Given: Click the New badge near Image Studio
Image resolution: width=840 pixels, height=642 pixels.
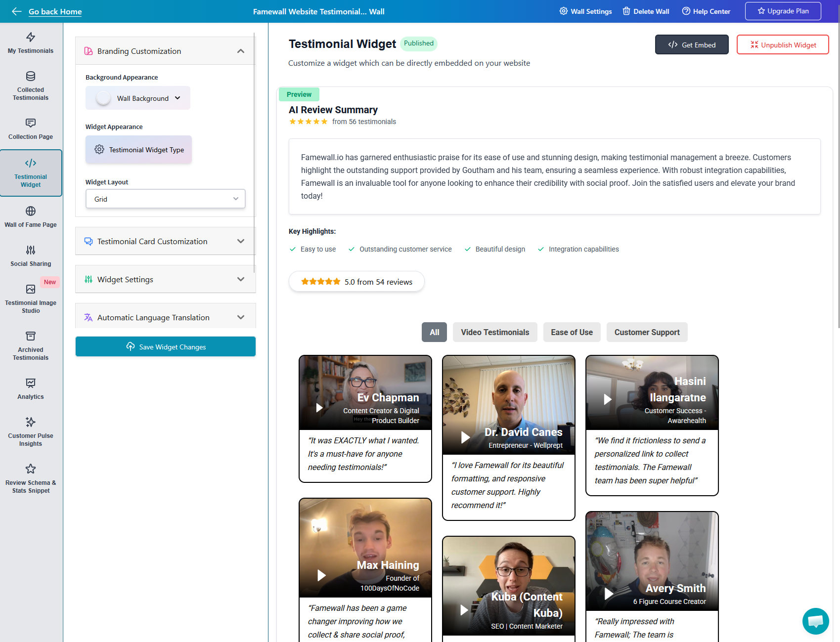Looking at the screenshot, I should click(x=50, y=282).
